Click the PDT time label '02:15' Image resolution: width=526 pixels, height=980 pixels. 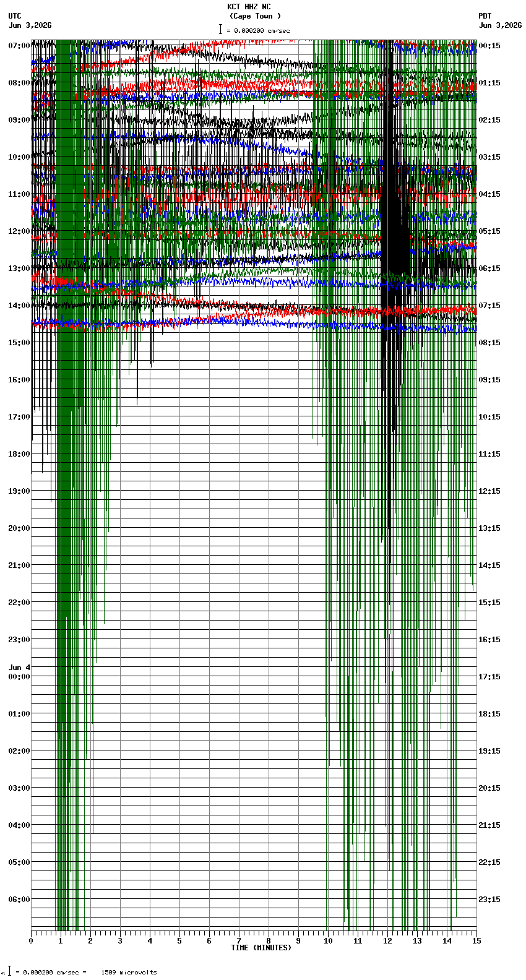tap(489, 120)
